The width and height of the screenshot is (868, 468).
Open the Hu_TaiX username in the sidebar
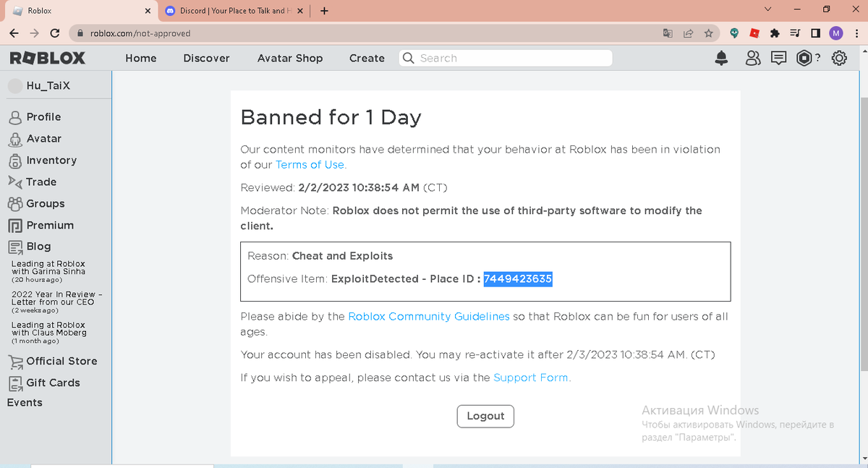click(x=48, y=85)
